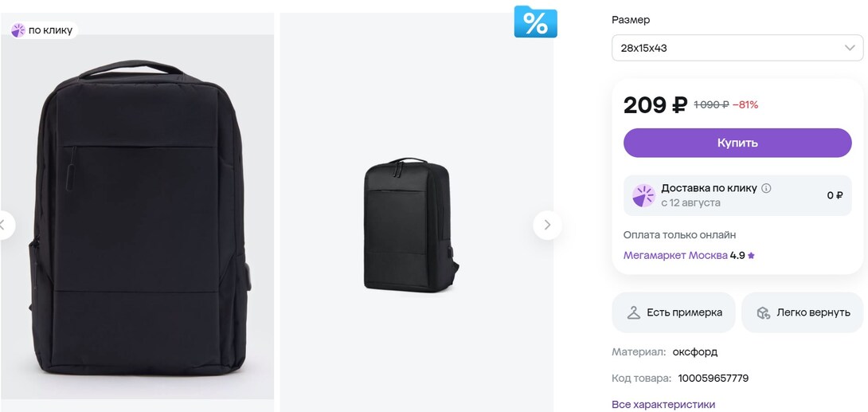The height and width of the screenshot is (412, 868).
Task: Click the purple delivery icon in the delivery block
Action: click(x=643, y=195)
